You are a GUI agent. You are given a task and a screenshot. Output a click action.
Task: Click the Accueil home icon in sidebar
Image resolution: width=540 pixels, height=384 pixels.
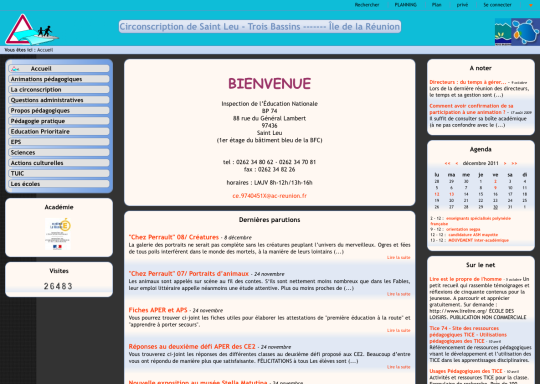(15, 69)
